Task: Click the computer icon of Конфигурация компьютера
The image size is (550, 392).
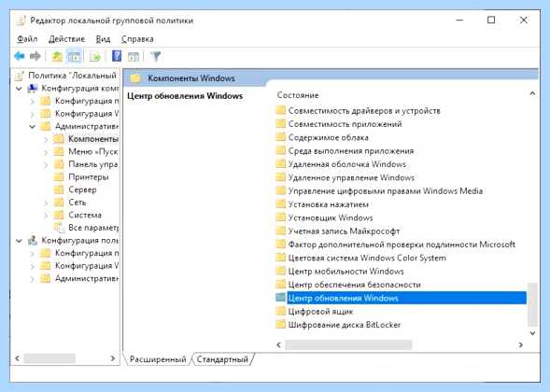Action: coord(33,89)
